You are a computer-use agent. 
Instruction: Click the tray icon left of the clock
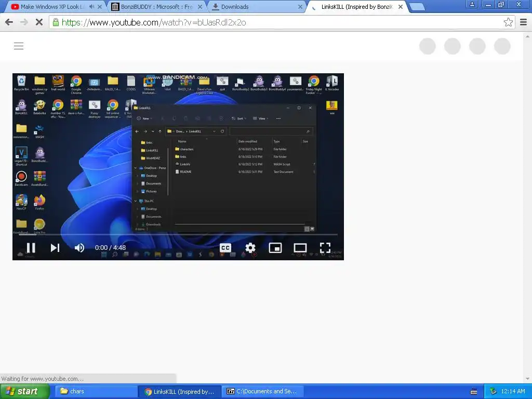pos(494,392)
